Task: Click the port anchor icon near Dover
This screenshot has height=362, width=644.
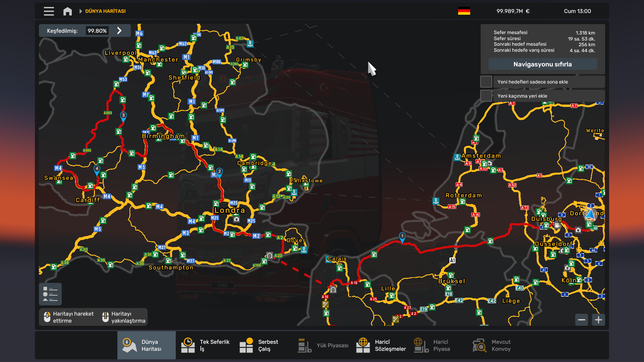Action: (x=304, y=250)
